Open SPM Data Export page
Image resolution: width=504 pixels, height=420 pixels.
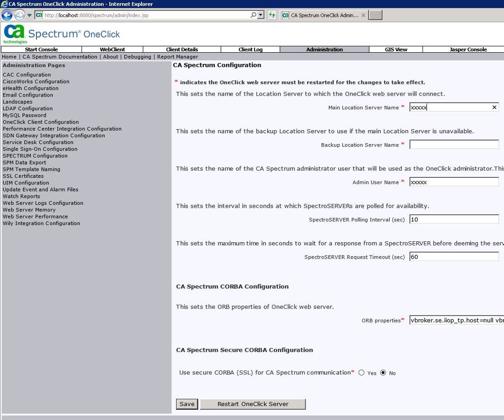click(x=24, y=162)
